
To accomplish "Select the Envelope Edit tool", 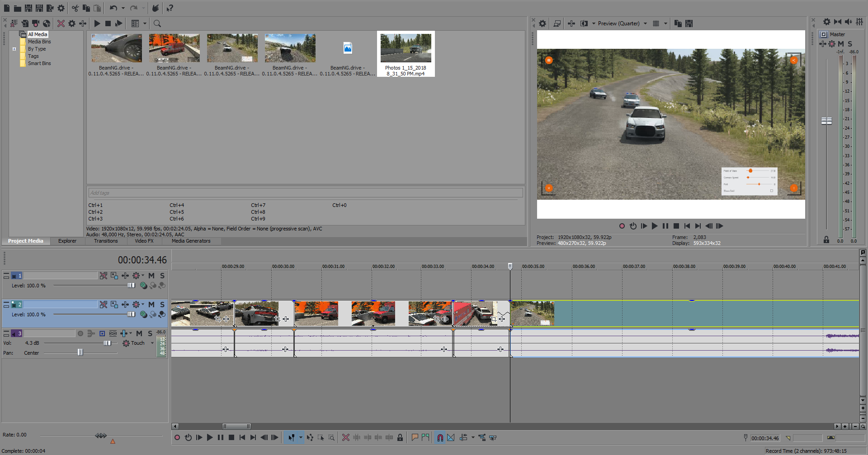I will (310, 437).
